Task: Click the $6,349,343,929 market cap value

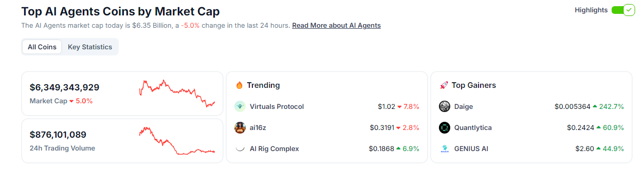Action: 64,87
